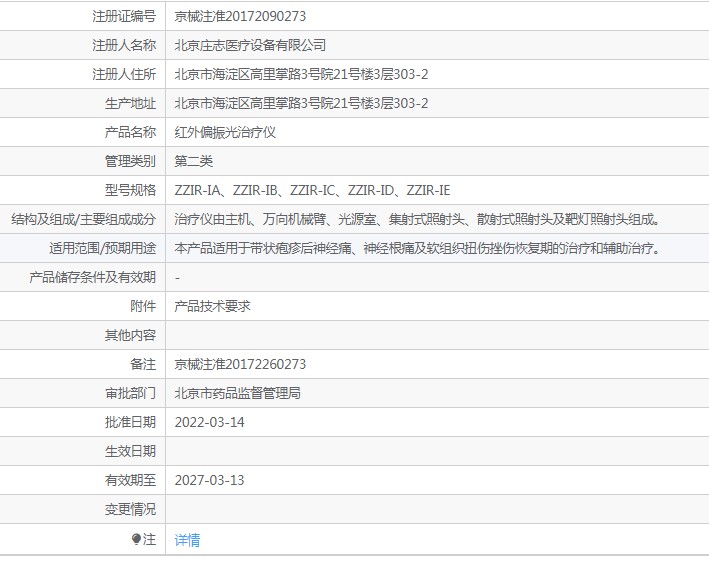Click the lightbulb icon beside 注
Viewport: 709px width, 567px height.
pos(136,539)
